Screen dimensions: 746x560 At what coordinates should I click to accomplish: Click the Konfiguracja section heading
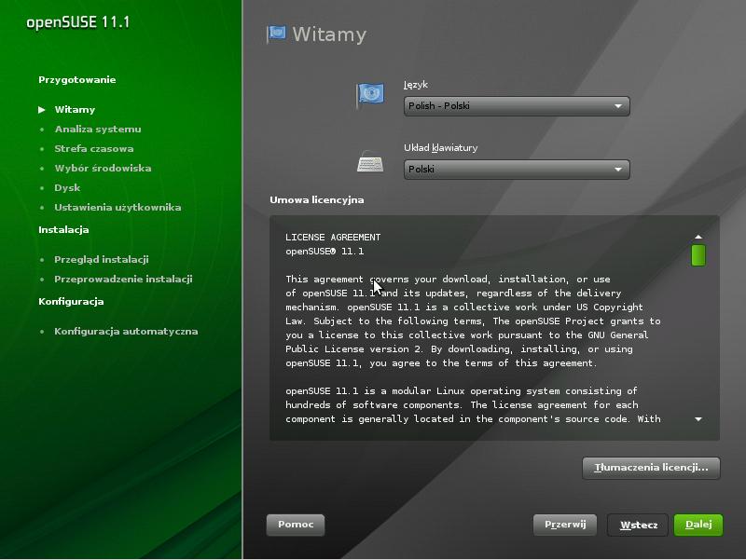pyautogui.click(x=71, y=301)
